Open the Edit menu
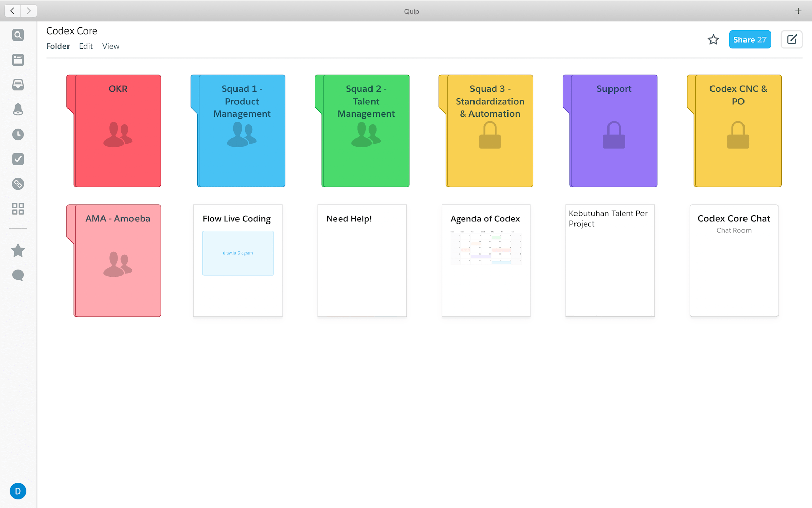The width and height of the screenshot is (812, 508). [x=86, y=46]
